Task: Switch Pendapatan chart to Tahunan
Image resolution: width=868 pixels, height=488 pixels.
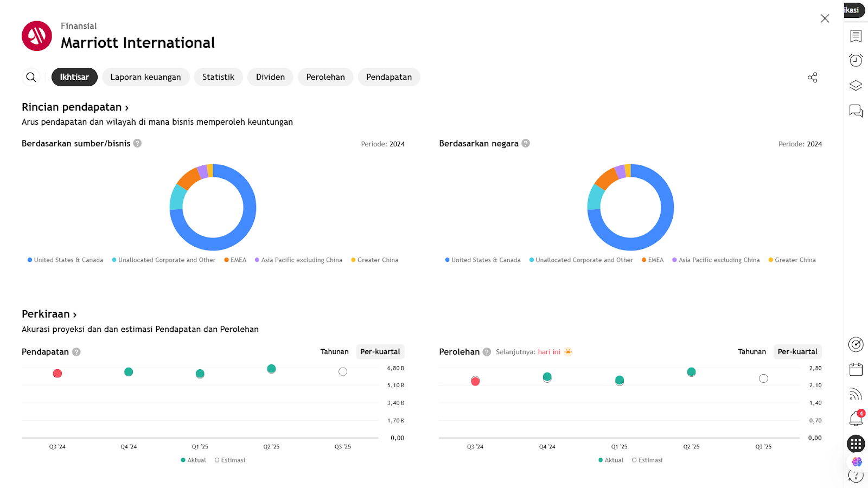Action: pos(334,352)
